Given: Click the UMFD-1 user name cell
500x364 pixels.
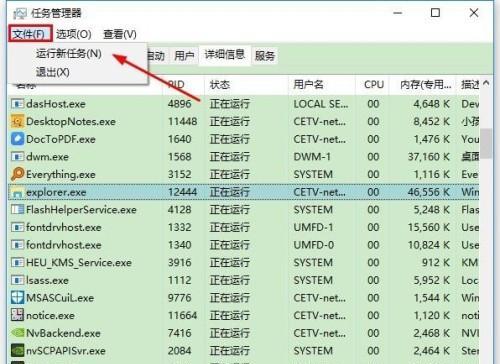Looking at the screenshot, I should 313,227.
